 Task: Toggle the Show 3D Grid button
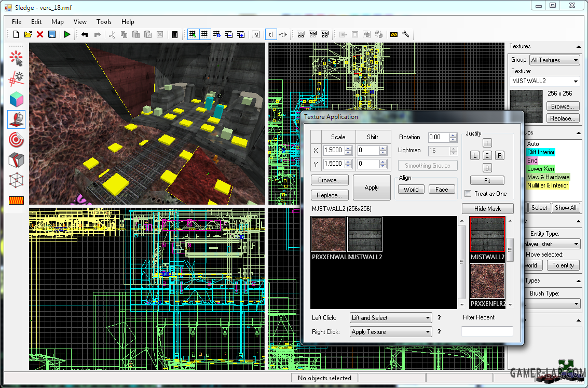coord(217,34)
